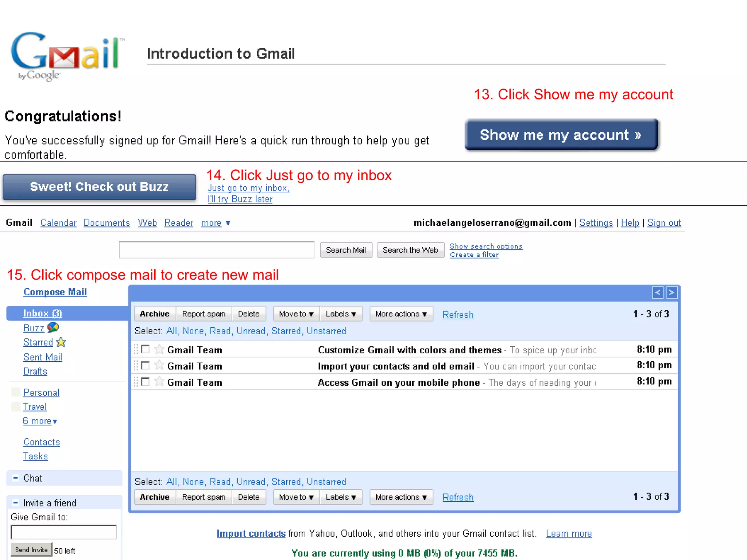Click the Learn more link

[x=569, y=533]
